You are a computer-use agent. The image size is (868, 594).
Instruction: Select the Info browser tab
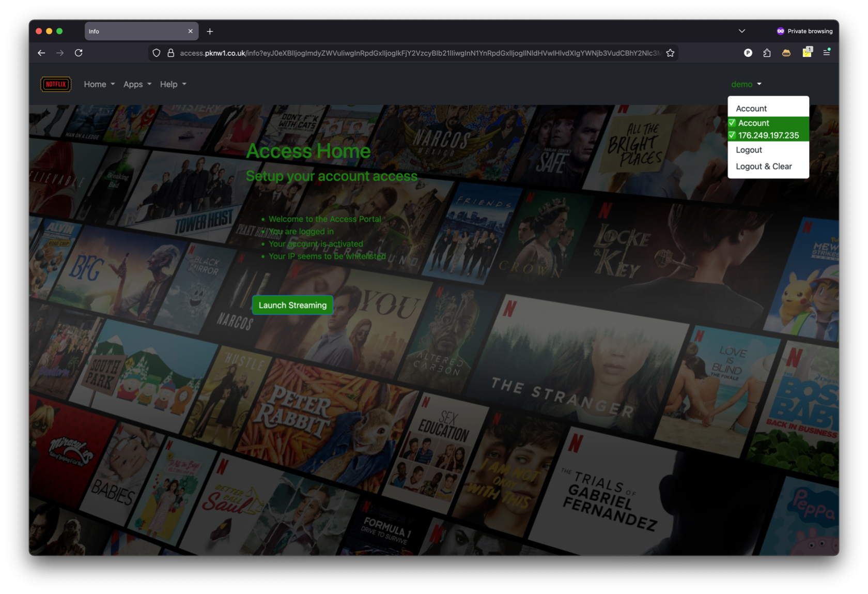(x=141, y=32)
